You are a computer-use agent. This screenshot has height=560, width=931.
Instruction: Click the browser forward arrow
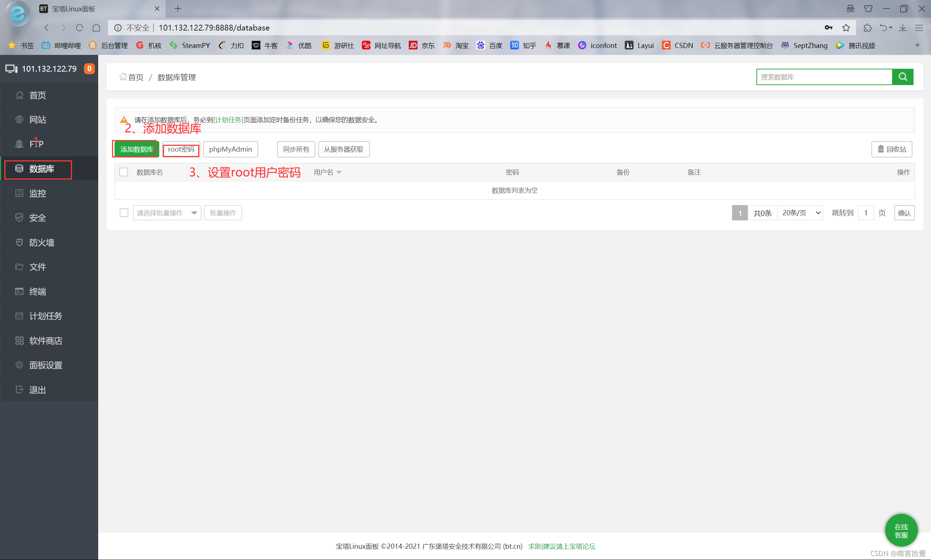(x=63, y=28)
